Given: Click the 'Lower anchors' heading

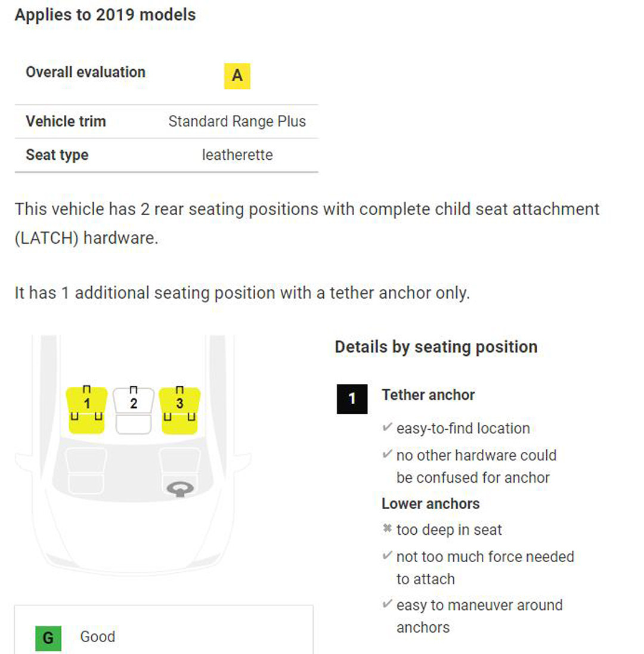Looking at the screenshot, I should point(431,504).
